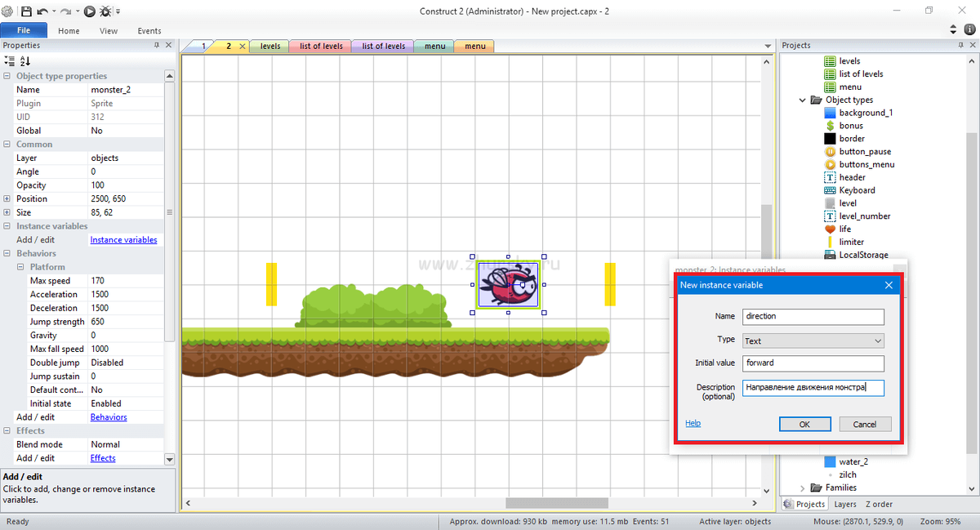Screen dimensions: 980x530
Task: Open the View ribbon tab
Action: click(x=109, y=30)
